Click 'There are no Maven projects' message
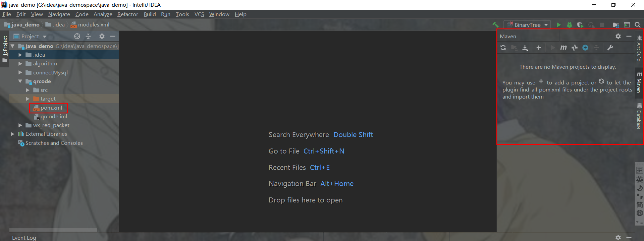 568,67
